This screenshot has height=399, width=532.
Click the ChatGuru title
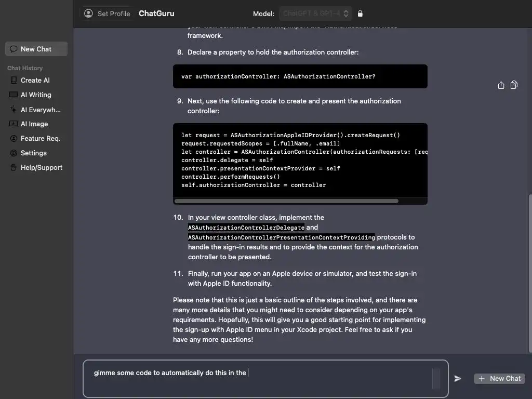pos(156,14)
